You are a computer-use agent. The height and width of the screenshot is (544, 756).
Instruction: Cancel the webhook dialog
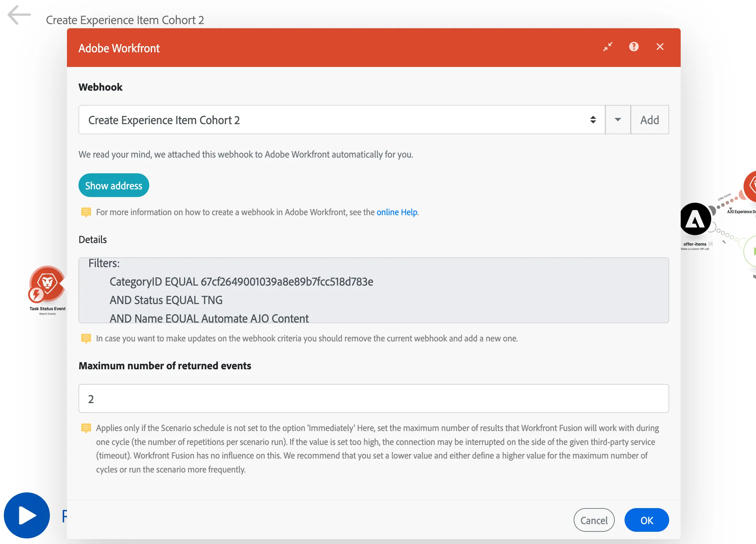(594, 520)
